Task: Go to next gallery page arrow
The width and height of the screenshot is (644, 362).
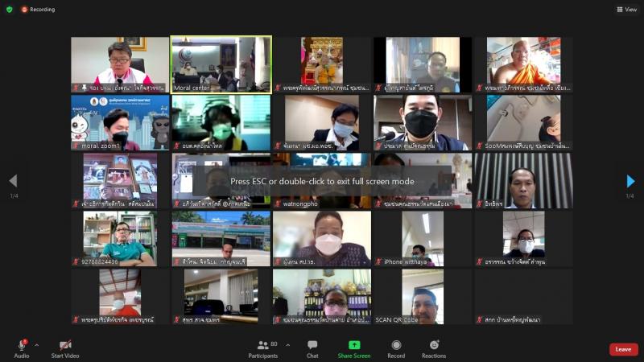Action: tap(630, 180)
